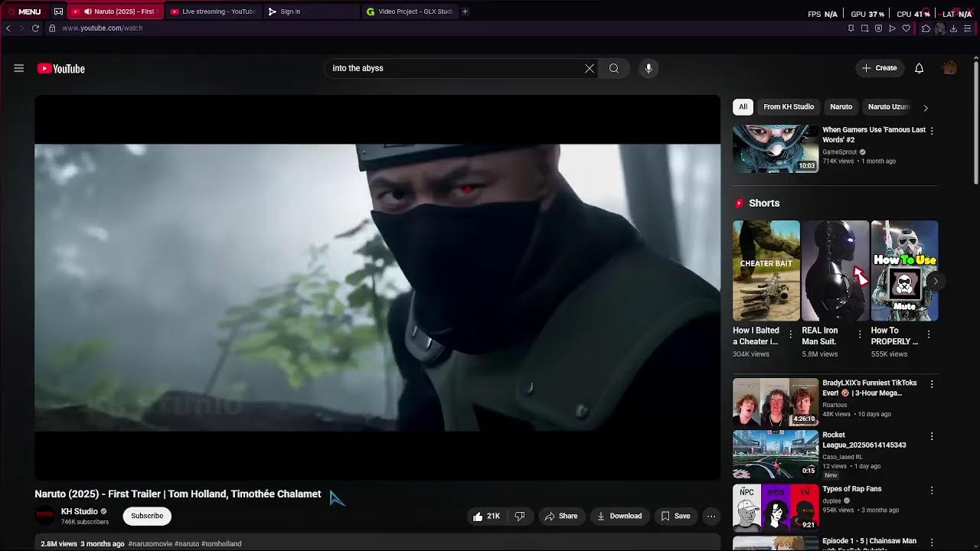Select the Naruto filter chip

tap(841, 107)
